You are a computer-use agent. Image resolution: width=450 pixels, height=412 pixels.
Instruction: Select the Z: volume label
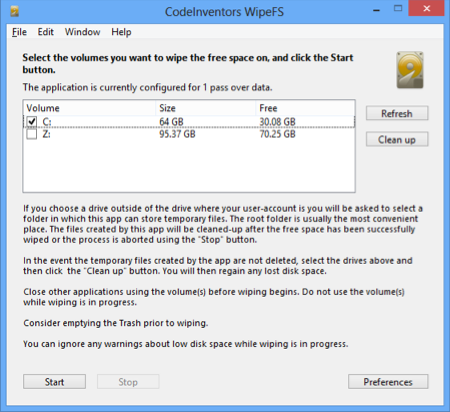(x=46, y=134)
